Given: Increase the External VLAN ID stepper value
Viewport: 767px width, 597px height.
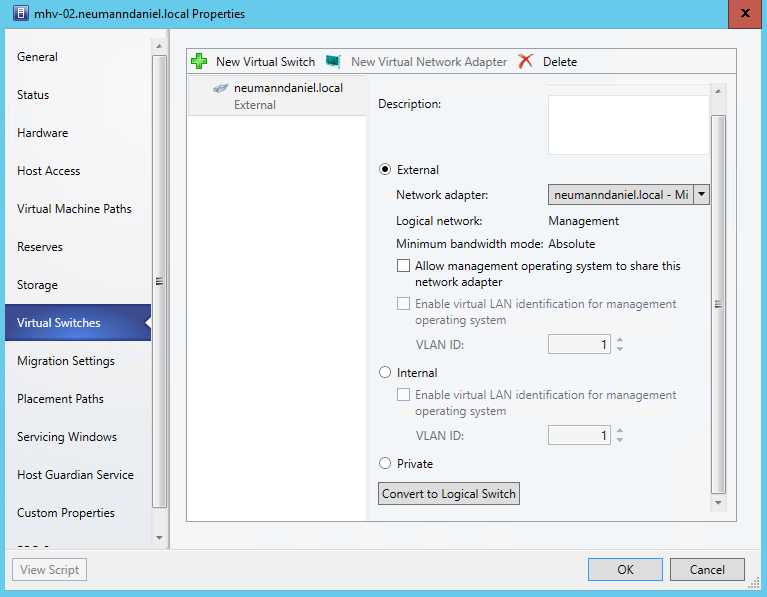Looking at the screenshot, I should coord(620,340).
